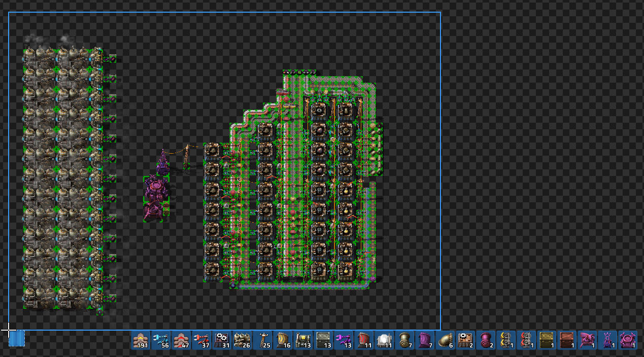
Task: Click the blue blueprint item at cursor
Action: (17, 338)
